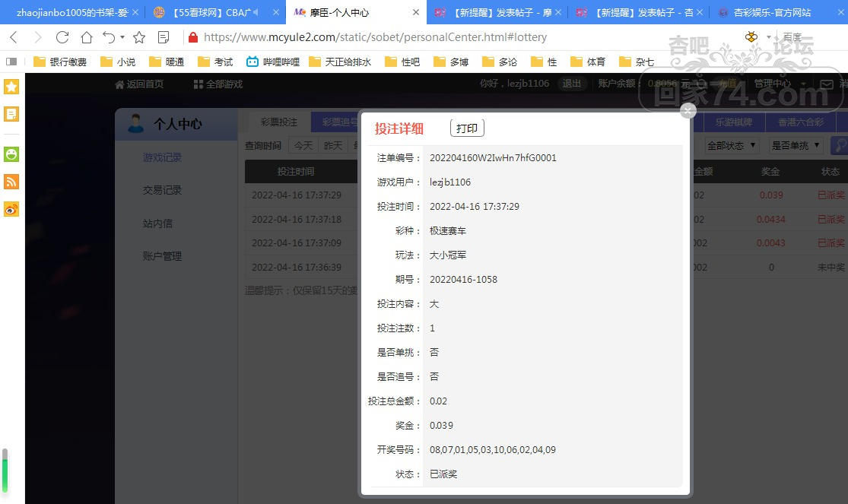848x504 pixels.
Task: Open the 体育 bookmark folder
Action: tap(588, 62)
